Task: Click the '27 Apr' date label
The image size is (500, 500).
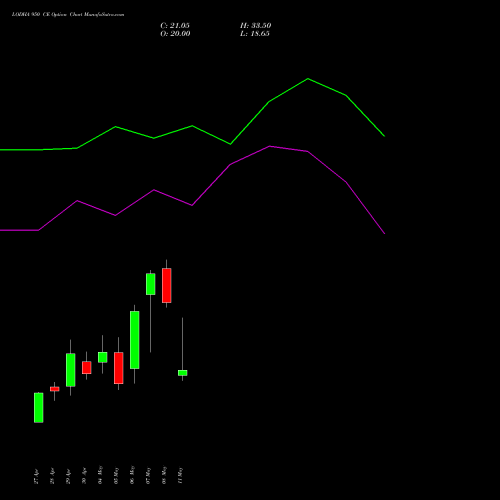Action: point(36,476)
